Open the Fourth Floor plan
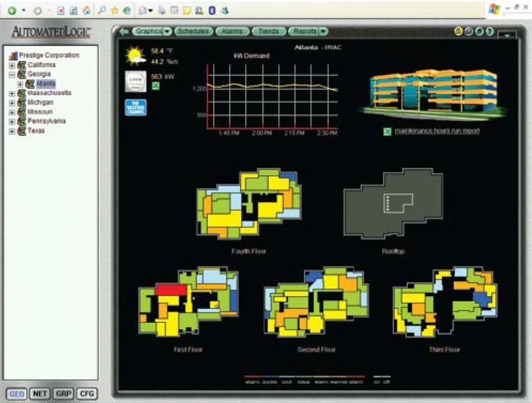The height and width of the screenshot is (403, 532). [249, 204]
